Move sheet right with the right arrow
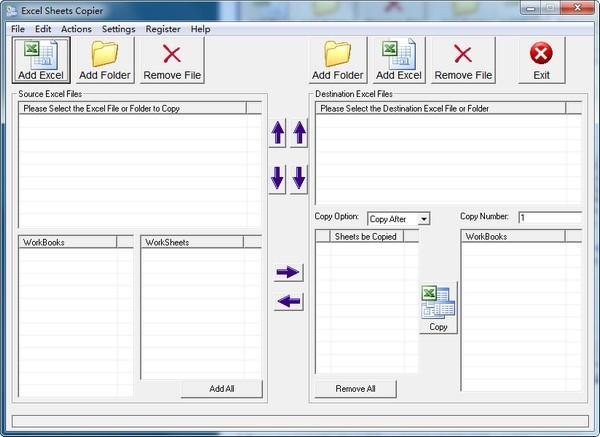Viewport: 600px width, 437px height. pos(288,272)
